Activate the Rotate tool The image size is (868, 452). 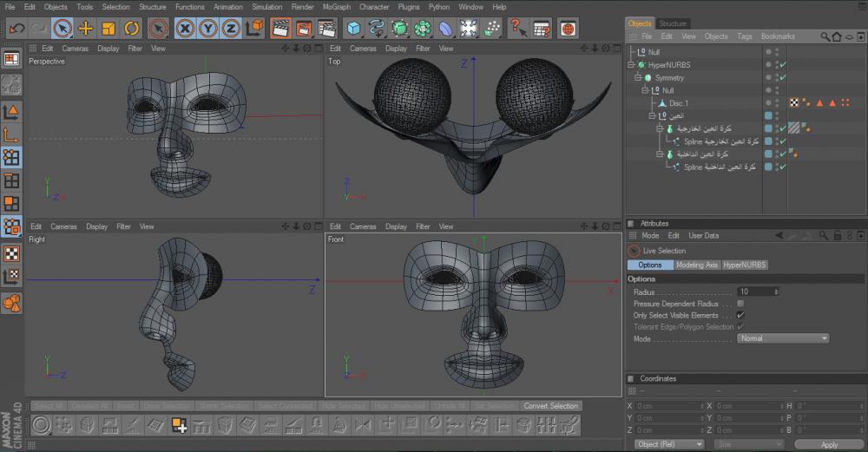pyautogui.click(x=131, y=29)
